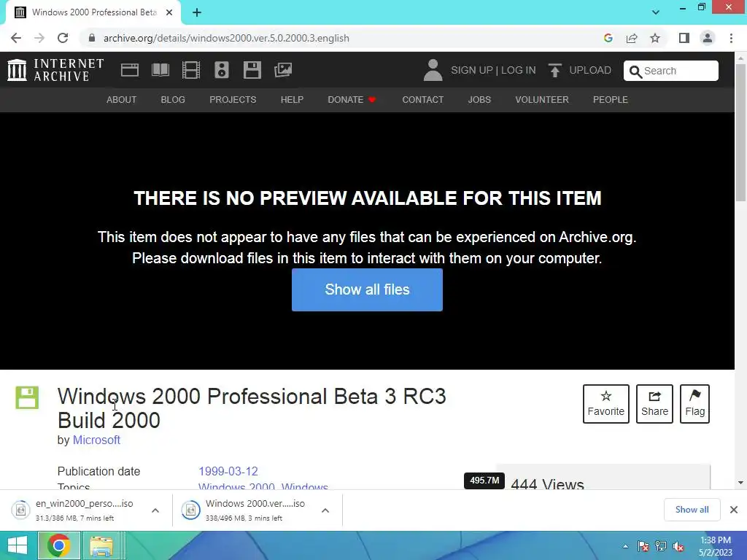Open the tab search dropdown arrow
The image size is (747, 560).
[656, 12]
